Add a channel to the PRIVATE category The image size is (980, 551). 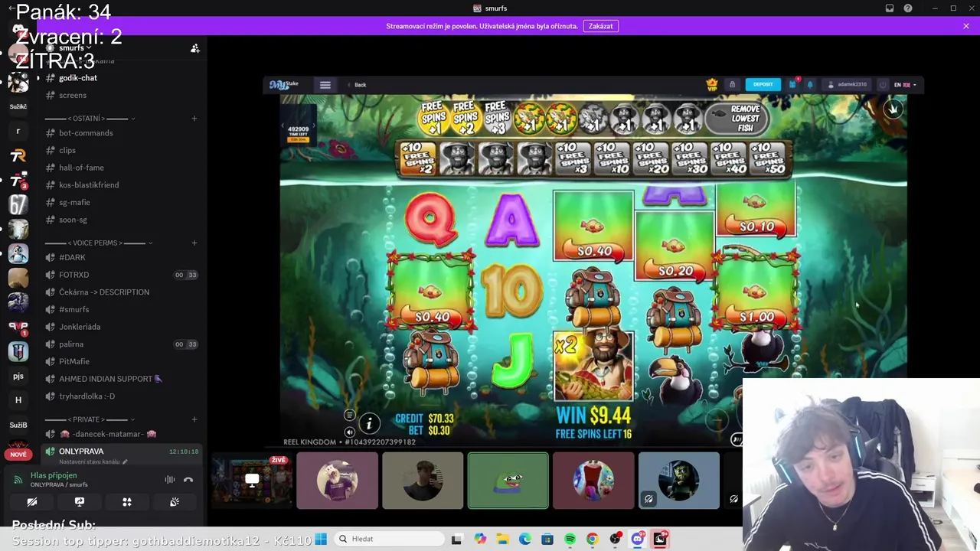pyautogui.click(x=194, y=419)
